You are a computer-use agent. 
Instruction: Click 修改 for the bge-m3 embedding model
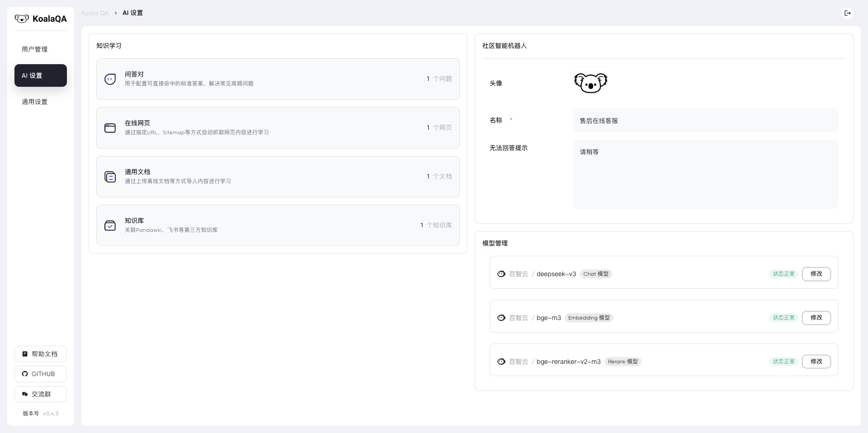[x=816, y=318]
